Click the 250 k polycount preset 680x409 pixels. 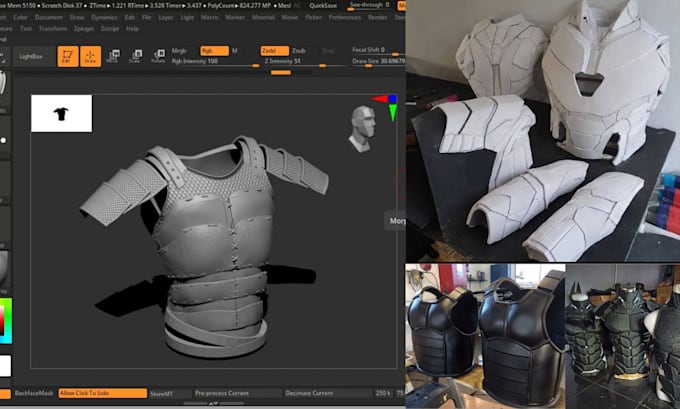click(x=383, y=393)
